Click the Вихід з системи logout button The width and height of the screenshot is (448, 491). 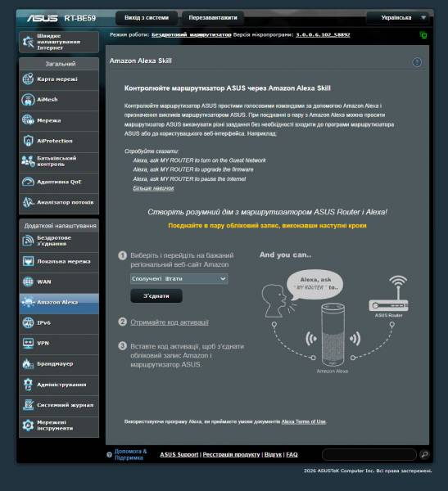[x=147, y=18]
